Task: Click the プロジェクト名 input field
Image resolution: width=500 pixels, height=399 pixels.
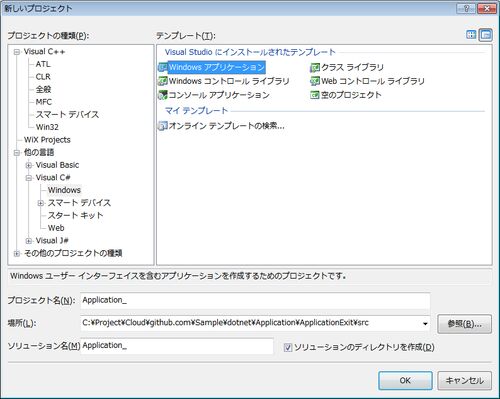Action: [x=255, y=300]
